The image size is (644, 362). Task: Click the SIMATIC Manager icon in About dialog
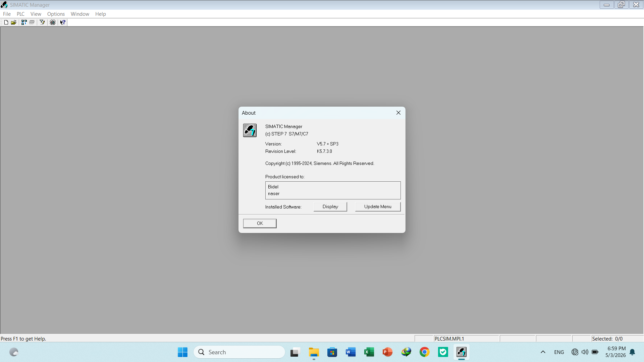(250, 130)
